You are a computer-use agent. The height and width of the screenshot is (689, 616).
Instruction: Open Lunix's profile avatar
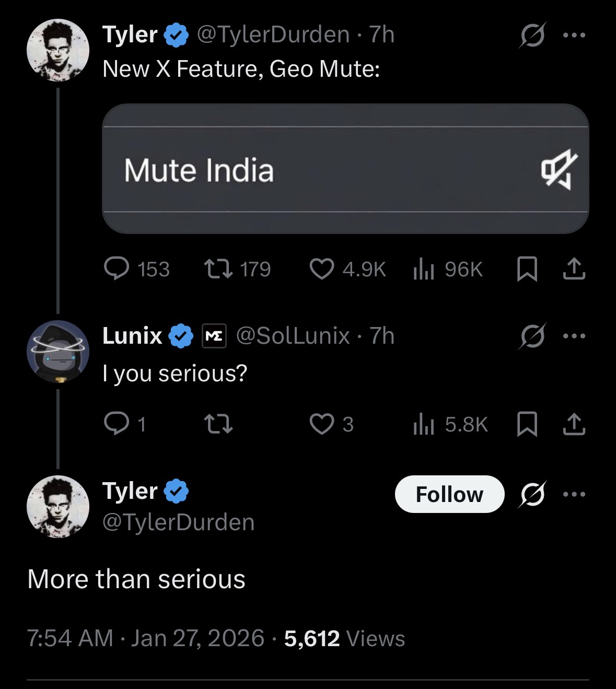tap(58, 351)
